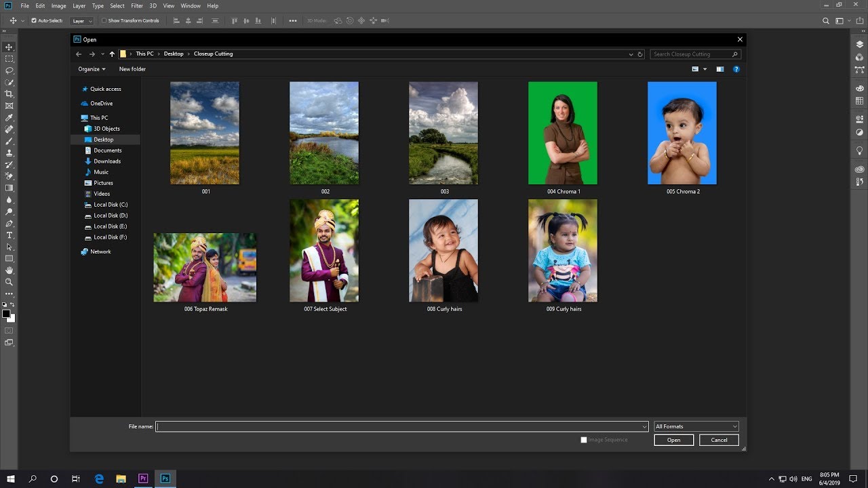Select the Horizontal Type tool
The image size is (868, 488).
9,235
